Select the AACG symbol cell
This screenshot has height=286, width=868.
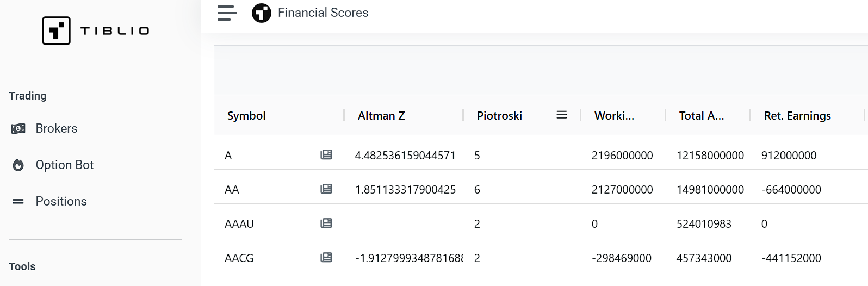[x=239, y=258]
